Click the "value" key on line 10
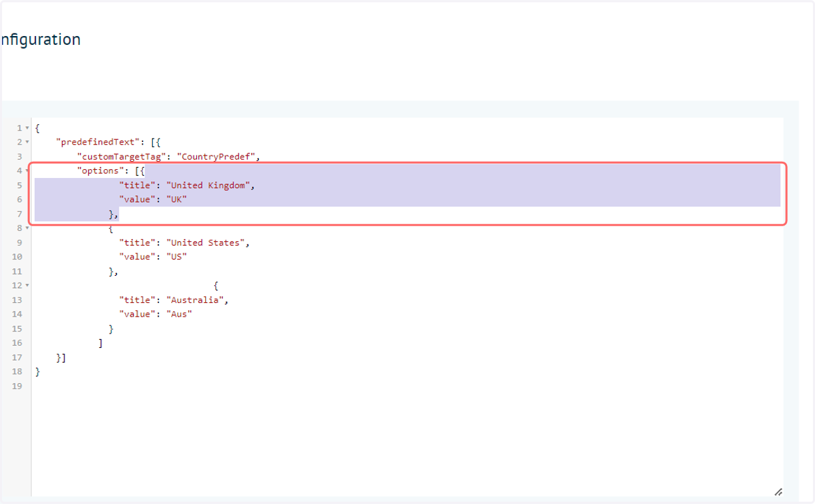 click(137, 257)
